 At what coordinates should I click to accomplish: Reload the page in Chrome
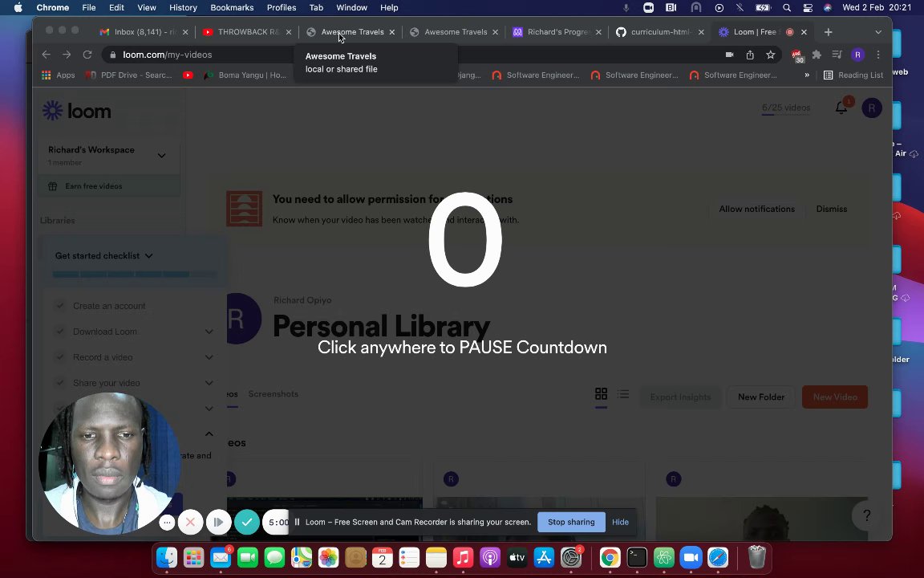click(x=87, y=55)
